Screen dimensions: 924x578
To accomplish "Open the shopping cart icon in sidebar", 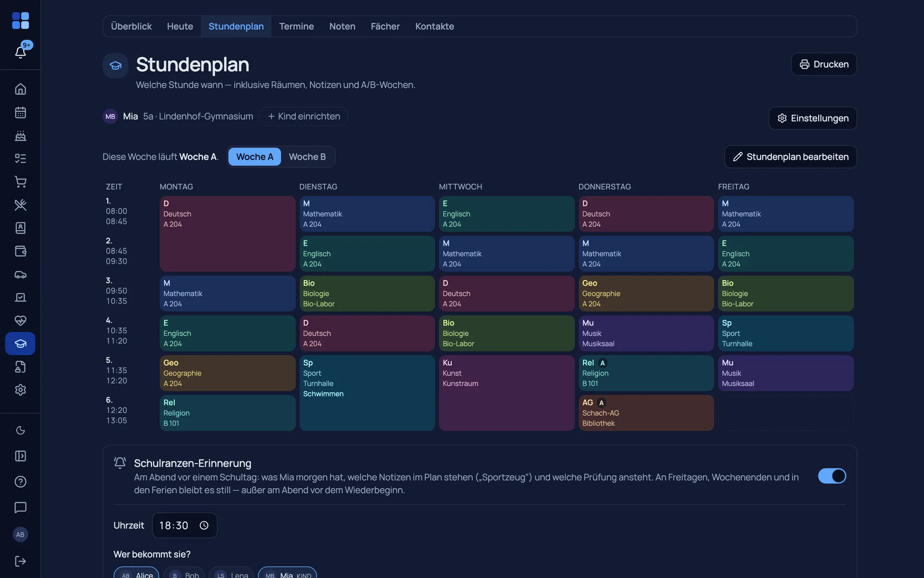I will 20,182.
